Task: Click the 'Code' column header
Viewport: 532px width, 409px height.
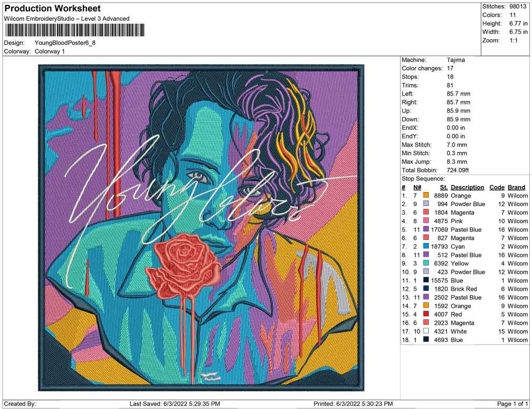Action: 497,187
